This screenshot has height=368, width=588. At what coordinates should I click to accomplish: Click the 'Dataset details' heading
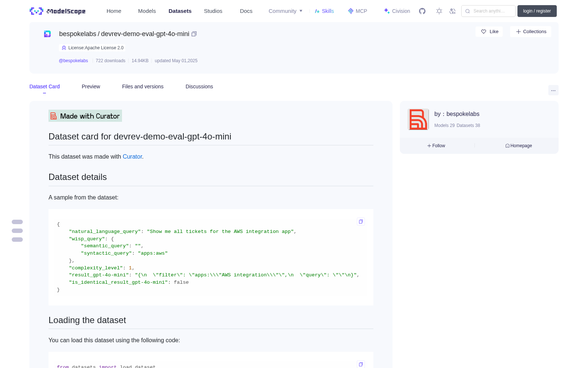click(x=78, y=177)
